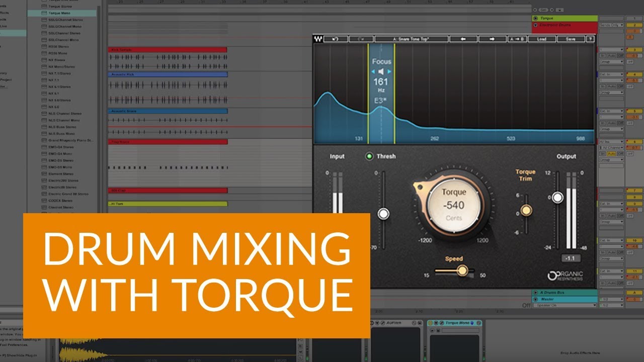Click the Speed slider handle
The image size is (644, 362).
tap(463, 271)
